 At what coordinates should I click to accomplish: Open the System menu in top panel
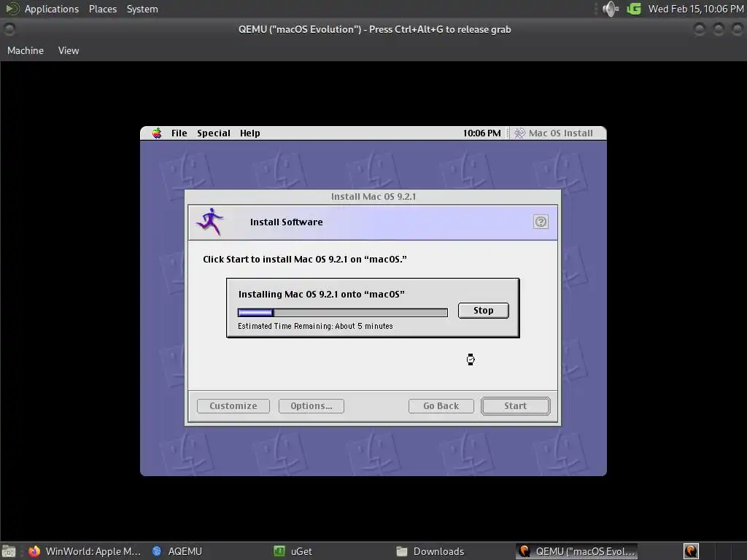[142, 9]
